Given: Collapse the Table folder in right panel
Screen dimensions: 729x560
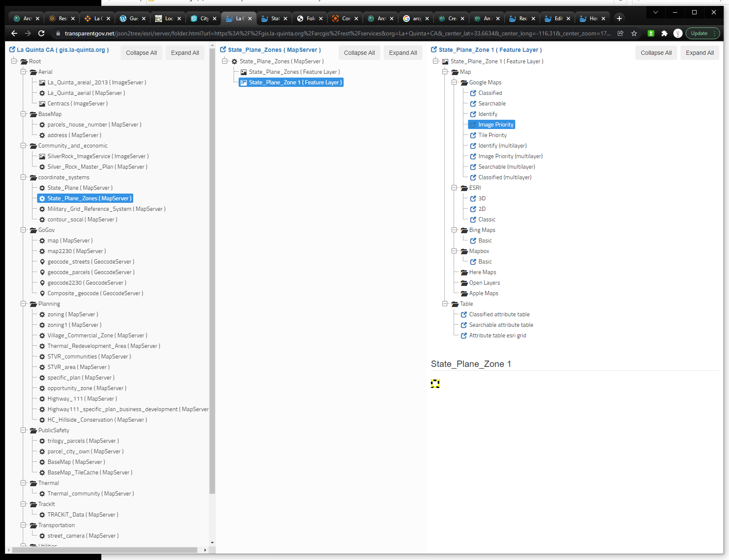Looking at the screenshot, I should click(445, 304).
